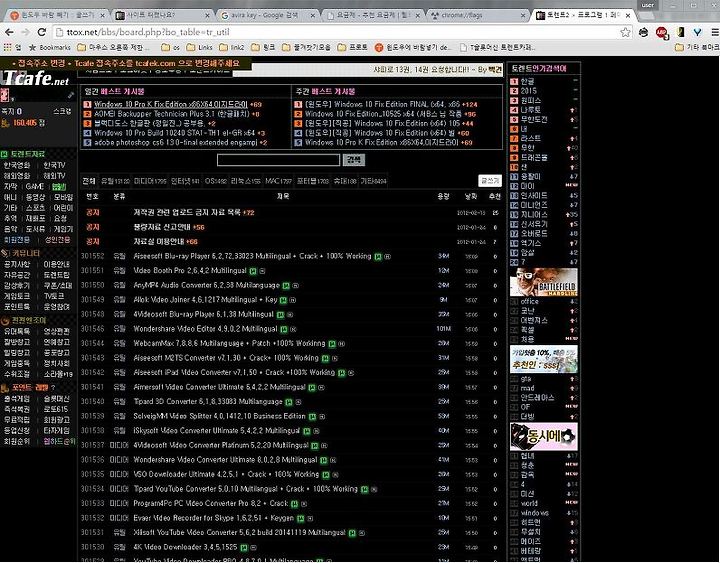
Task: Click the green P icon on Aiseesoft Blu-ray row
Action: (378, 257)
